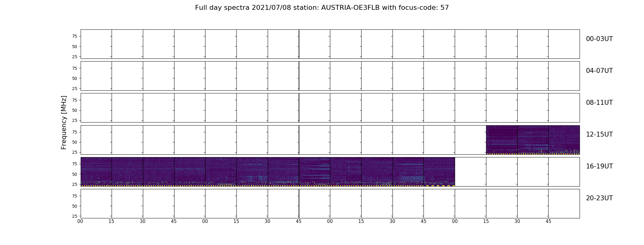
Task: Select the 20-23UT row label
Action: (599, 198)
